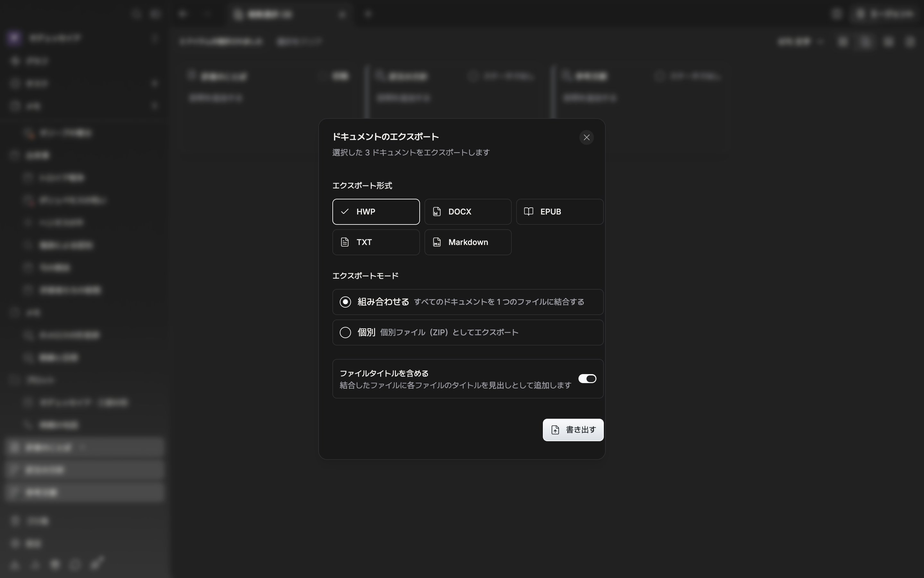Click the 個別ファイル（ZIP）としてエクスポート description
The width and height of the screenshot is (924, 578).
pyautogui.click(x=449, y=333)
